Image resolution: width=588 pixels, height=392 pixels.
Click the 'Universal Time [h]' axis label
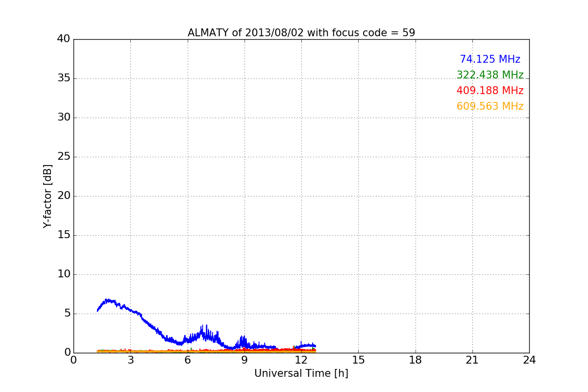click(x=301, y=373)
